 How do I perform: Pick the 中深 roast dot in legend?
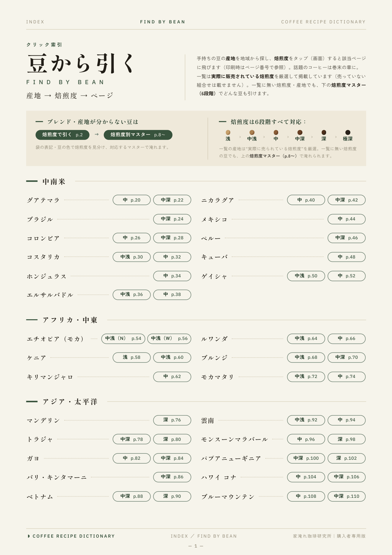(300, 132)
